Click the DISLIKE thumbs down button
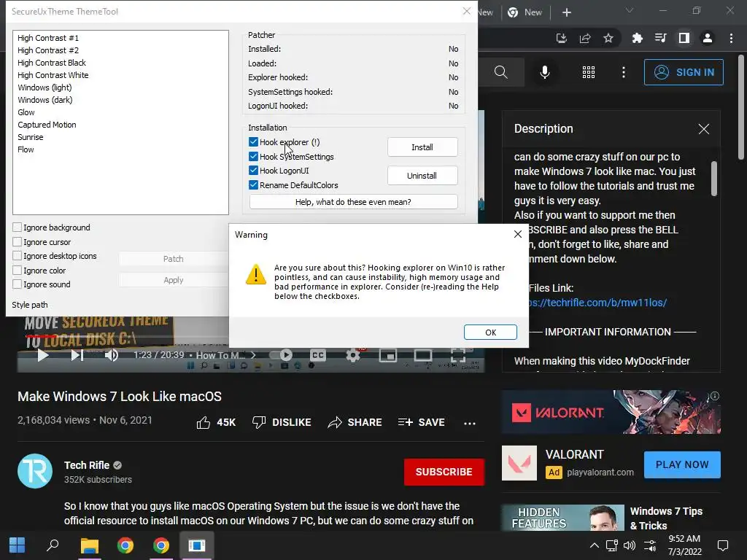This screenshot has width=747, height=560. pos(282,422)
